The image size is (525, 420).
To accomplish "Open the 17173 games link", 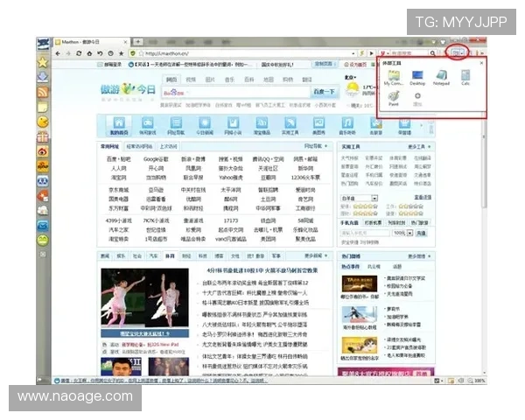I will point(230,220).
